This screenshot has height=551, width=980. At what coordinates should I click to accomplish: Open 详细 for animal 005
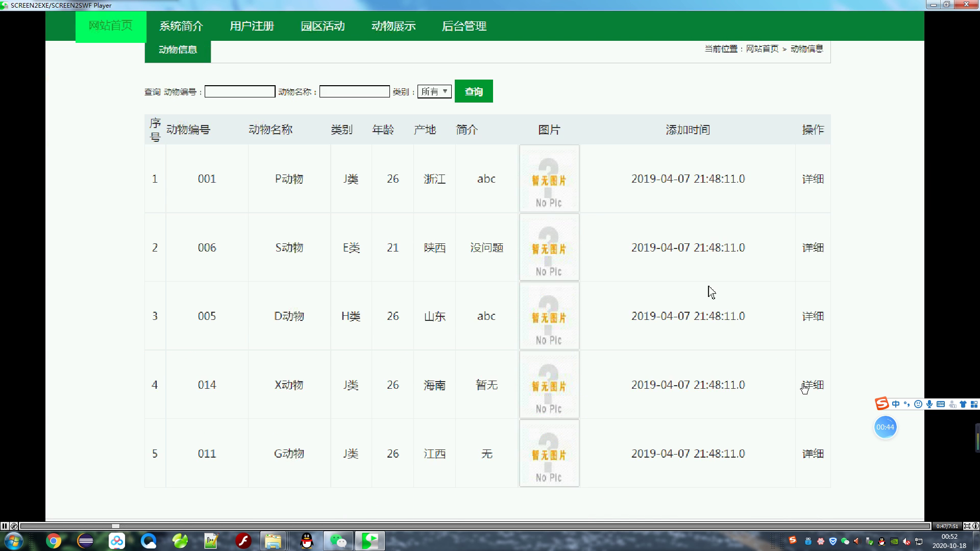point(813,316)
